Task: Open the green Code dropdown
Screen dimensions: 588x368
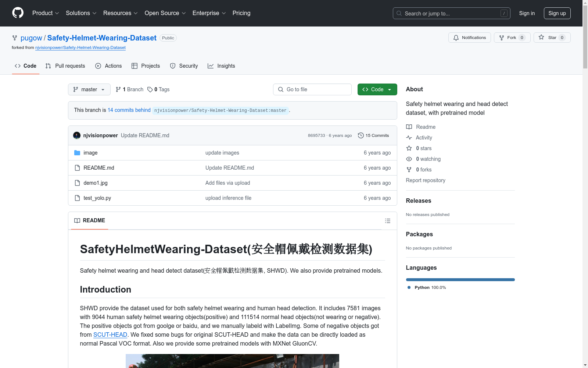Action: [377, 89]
